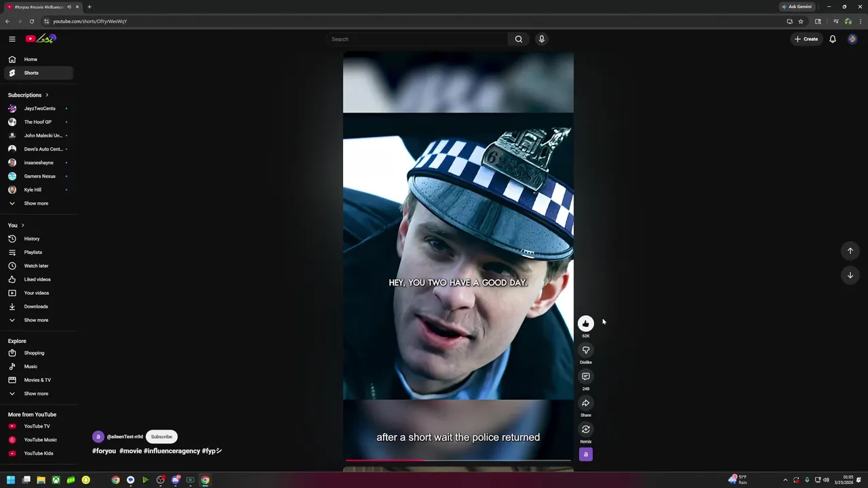Open the weather widget showing 51°F
Viewport: 868px width, 488px height.
pyautogui.click(x=738, y=480)
